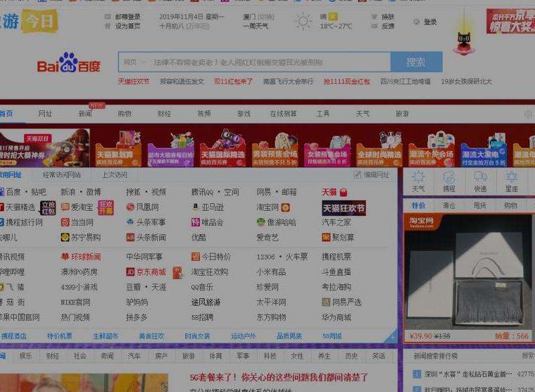This screenshot has width=535, height=392.
Task: Switch to the 视频 nav tab
Action: pyautogui.click(x=204, y=114)
